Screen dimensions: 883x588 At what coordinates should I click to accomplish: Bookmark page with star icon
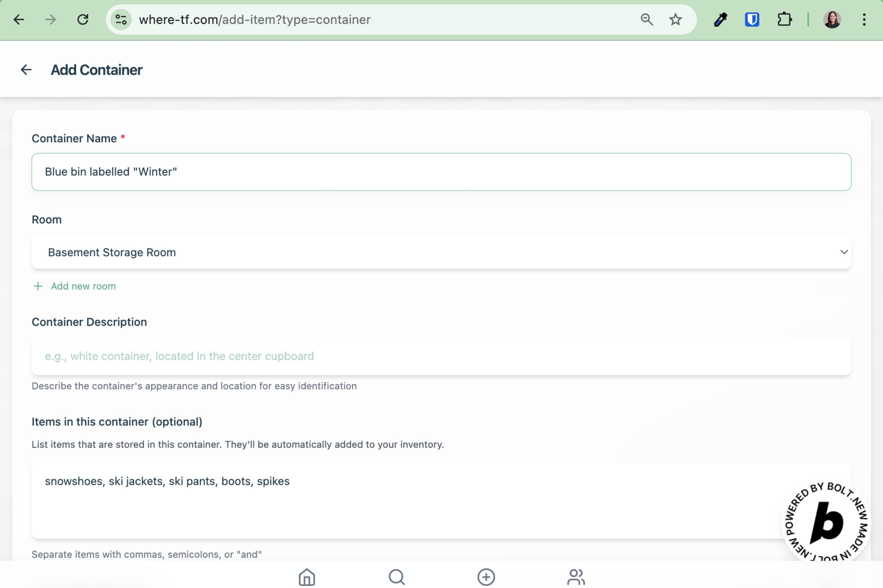point(675,19)
